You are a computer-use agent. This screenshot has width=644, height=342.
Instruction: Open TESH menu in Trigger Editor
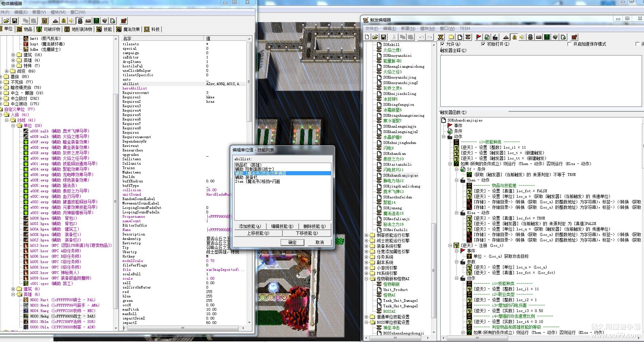(x=465, y=29)
